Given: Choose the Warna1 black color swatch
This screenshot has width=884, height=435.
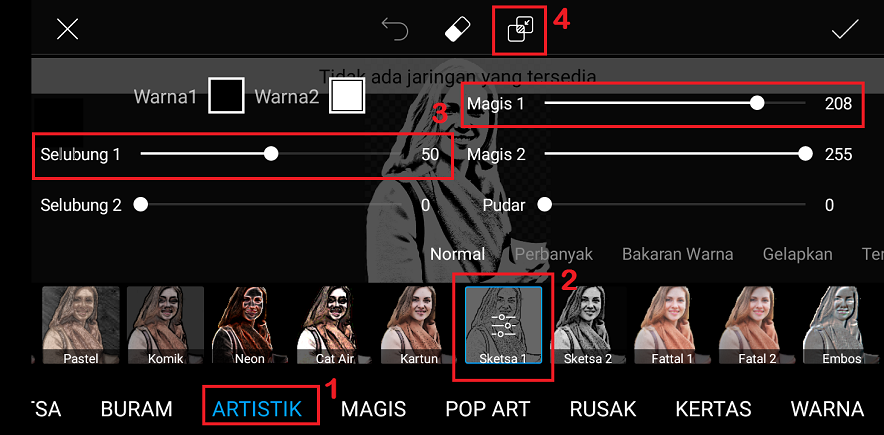Looking at the screenshot, I should coord(226,96).
